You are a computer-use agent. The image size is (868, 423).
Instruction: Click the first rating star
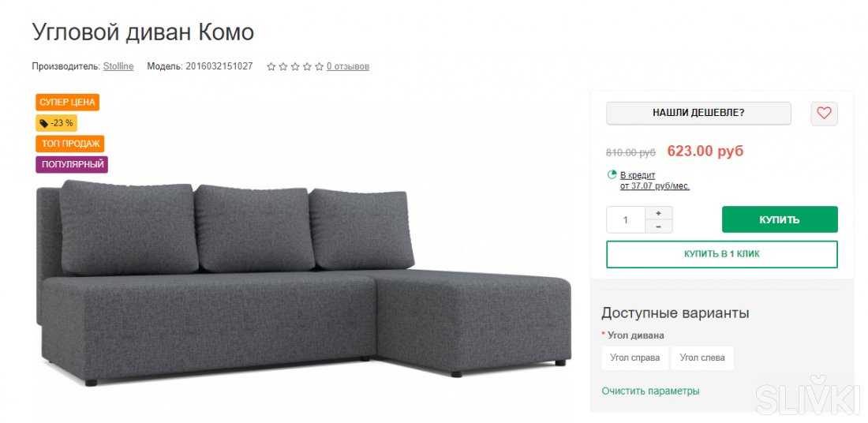pos(271,67)
